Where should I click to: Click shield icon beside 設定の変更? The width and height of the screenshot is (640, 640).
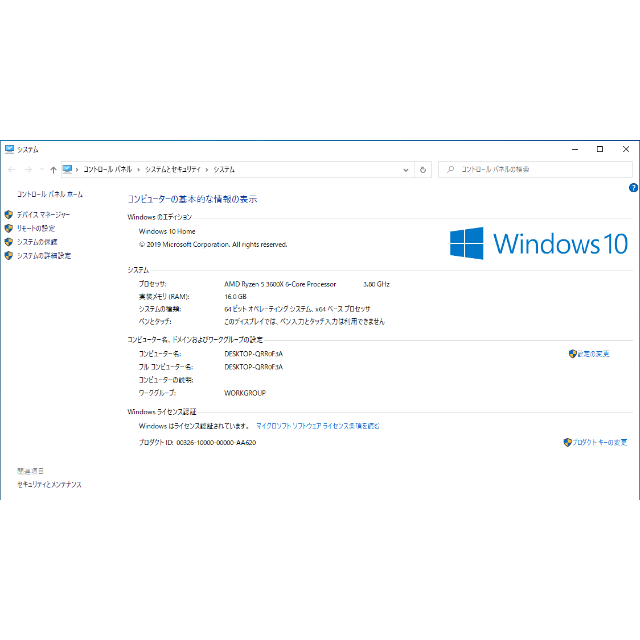pos(573,354)
